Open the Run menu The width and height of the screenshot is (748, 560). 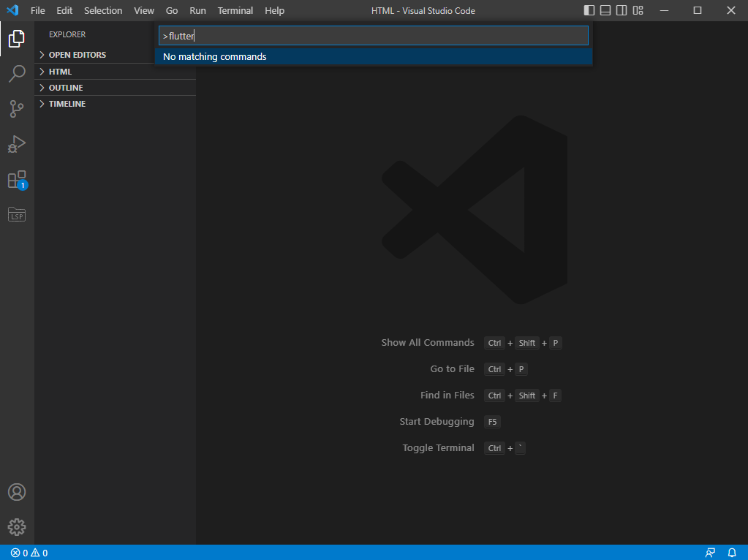coord(197,10)
